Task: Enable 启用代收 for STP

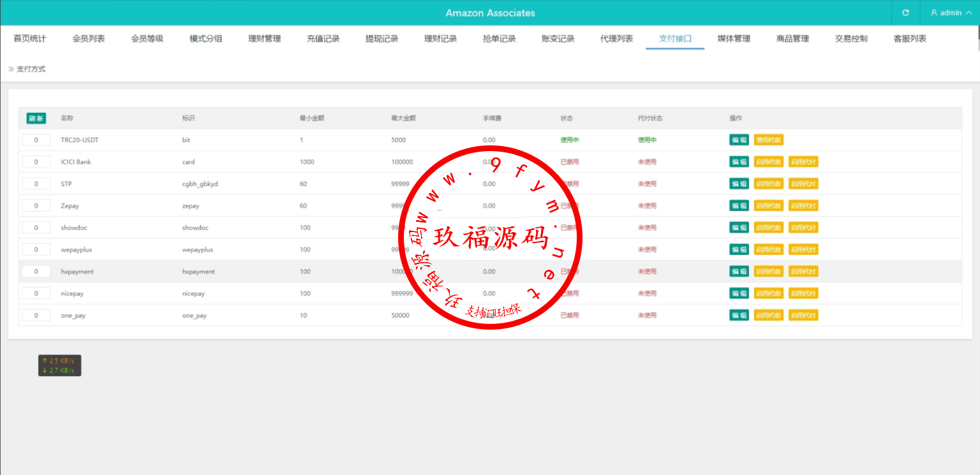Action: pyautogui.click(x=769, y=184)
